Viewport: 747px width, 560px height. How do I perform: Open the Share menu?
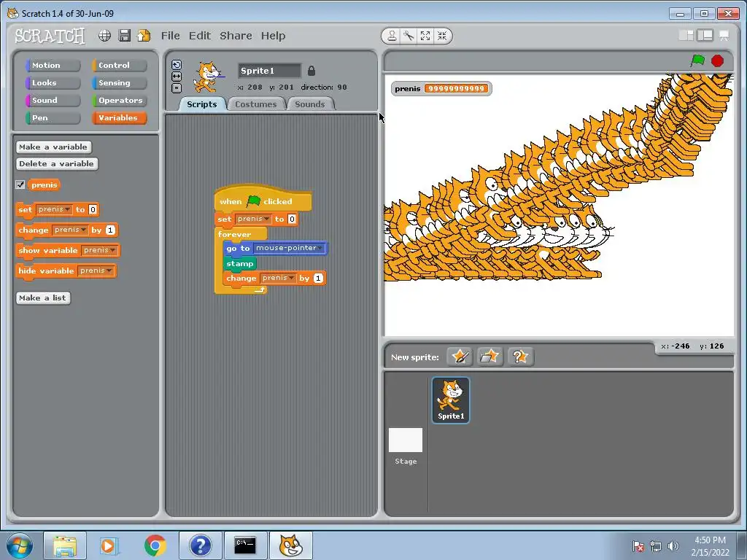[x=236, y=36]
